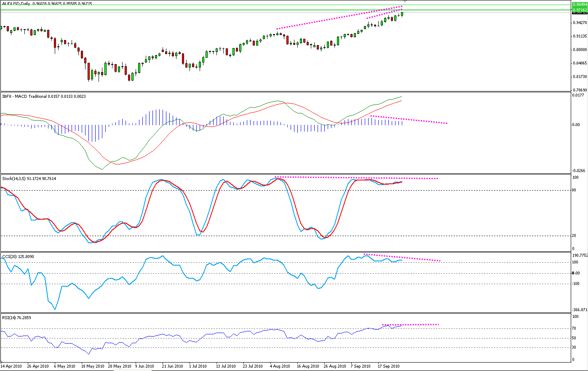Click the 17 Sep 2010 date marker
This screenshot has width=588, height=371.
(388, 366)
